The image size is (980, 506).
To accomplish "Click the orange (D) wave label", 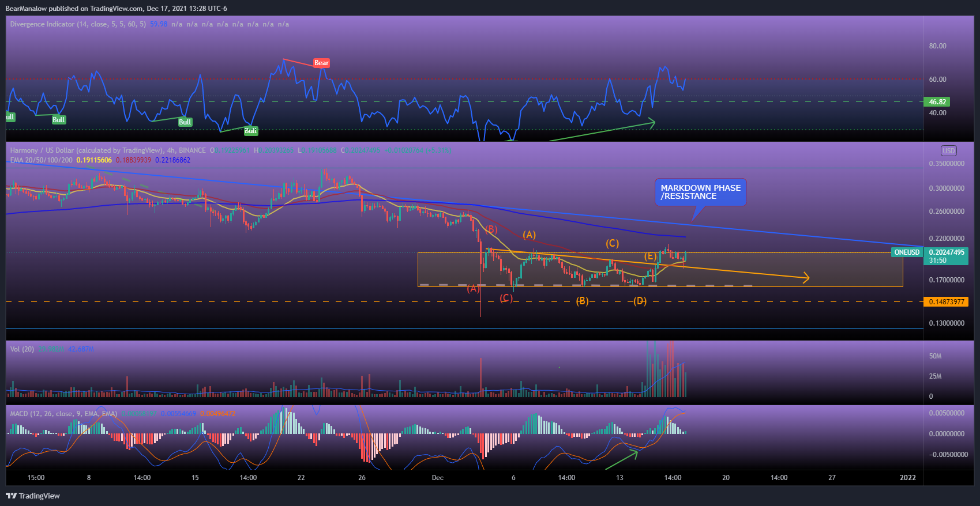I will click(640, 301).
